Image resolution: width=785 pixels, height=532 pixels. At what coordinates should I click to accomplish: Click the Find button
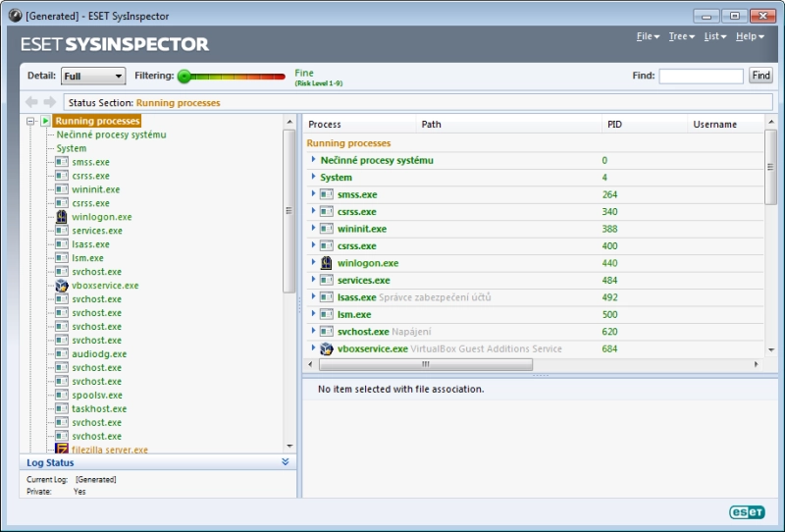point(760,76)
